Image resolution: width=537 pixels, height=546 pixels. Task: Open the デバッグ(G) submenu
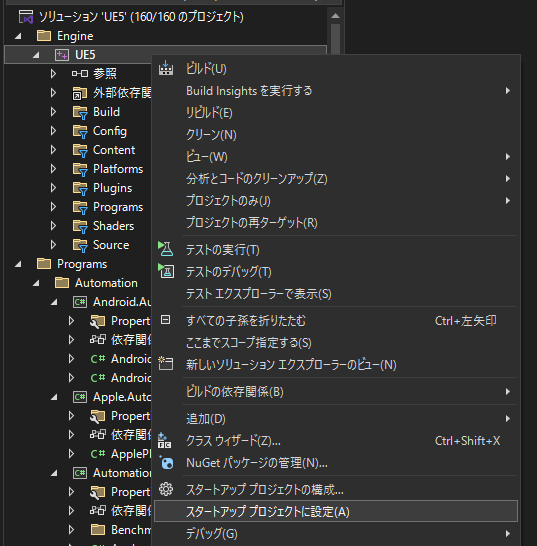336,533
